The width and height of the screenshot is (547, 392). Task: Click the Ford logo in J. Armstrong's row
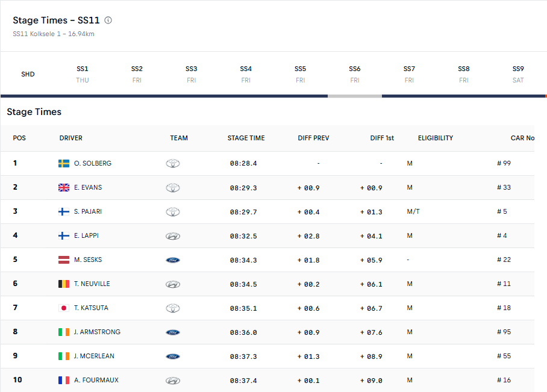click(x=173, y=332)
